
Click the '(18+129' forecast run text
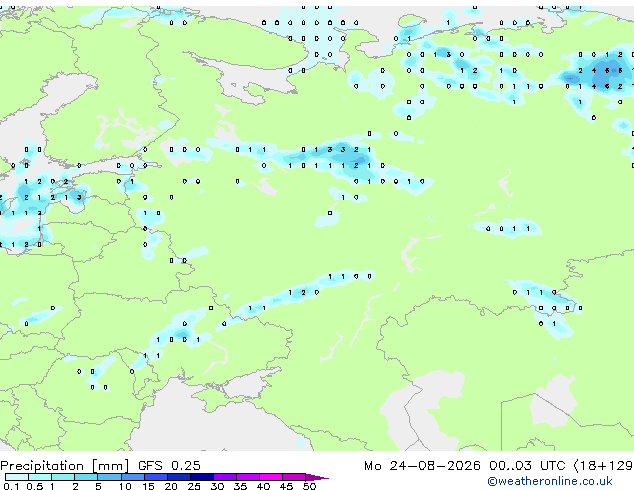point(603,466)
